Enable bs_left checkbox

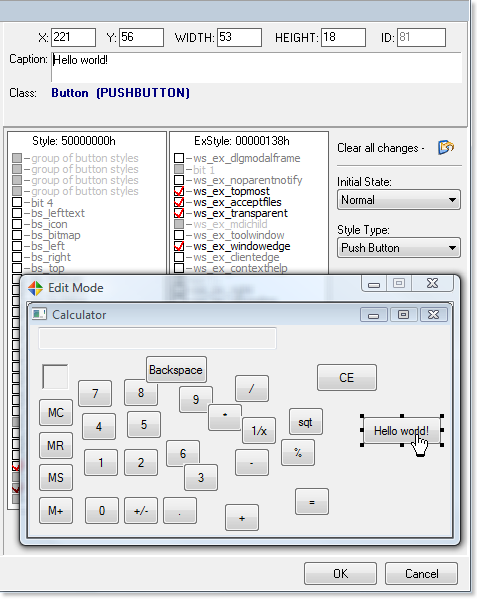click(17, 246)
